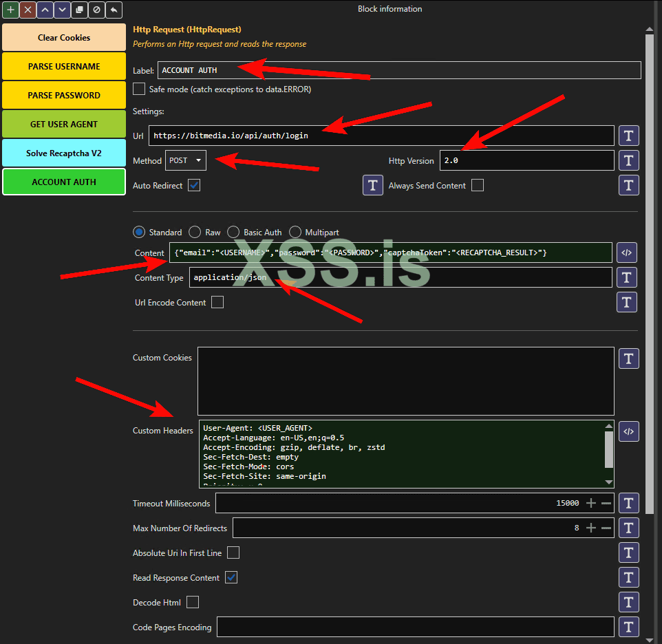Select the Clear Cookies block

point(64,38)
